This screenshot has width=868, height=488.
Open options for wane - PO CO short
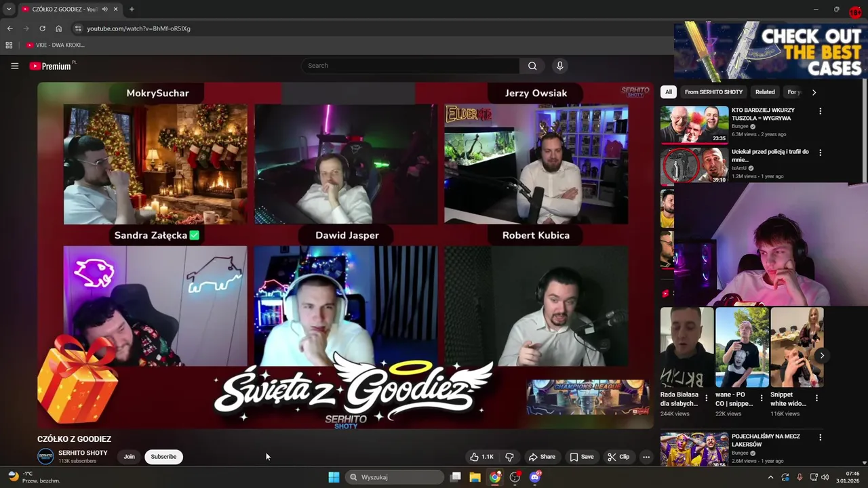(x=762, y=399)
